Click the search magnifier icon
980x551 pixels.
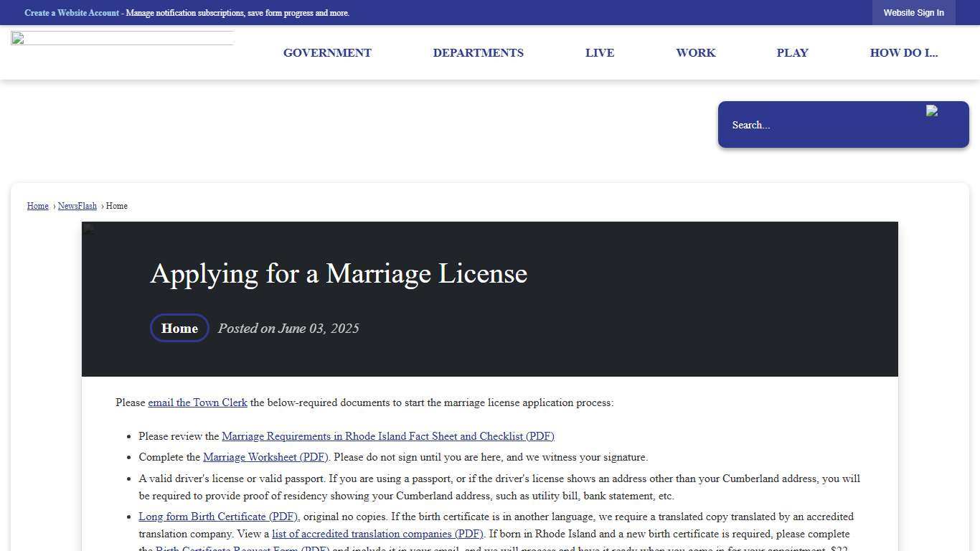[x=933, y=112]
